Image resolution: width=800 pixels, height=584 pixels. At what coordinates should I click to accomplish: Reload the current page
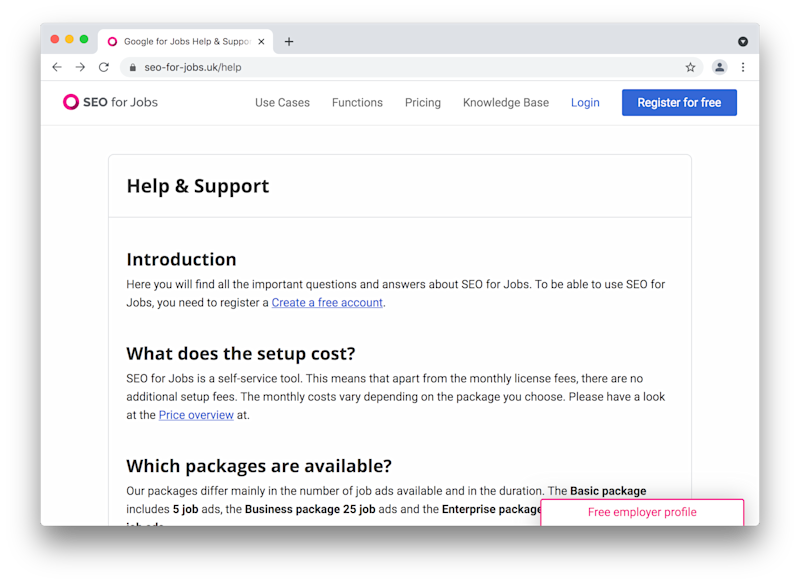click(x=104, y=67)
